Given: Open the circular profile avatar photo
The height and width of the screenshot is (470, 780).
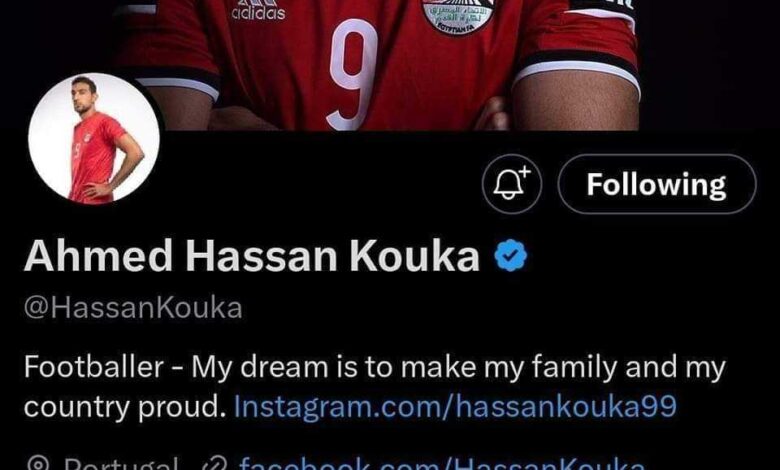Looking at the screenshot, I should pos(94,138).
